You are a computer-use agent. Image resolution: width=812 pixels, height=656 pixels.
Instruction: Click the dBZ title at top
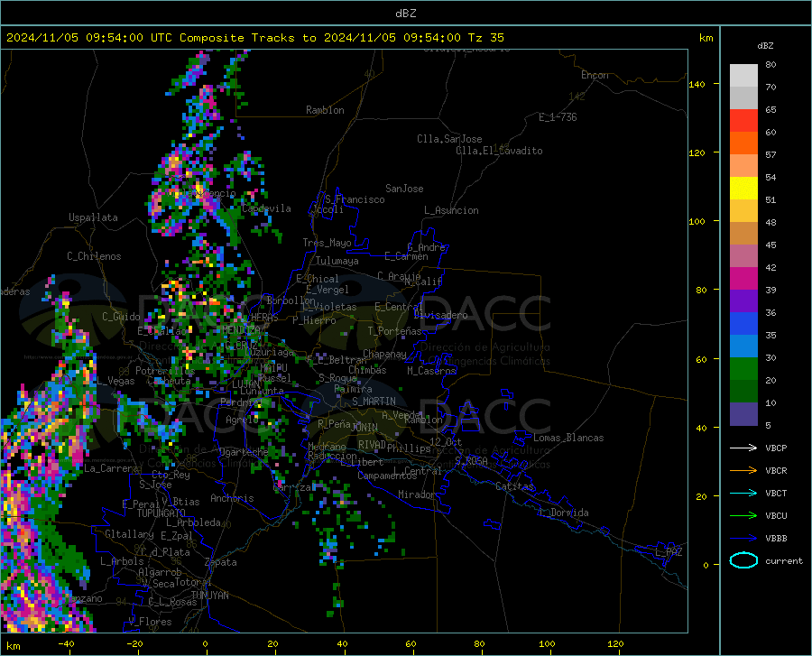[405, 14]
